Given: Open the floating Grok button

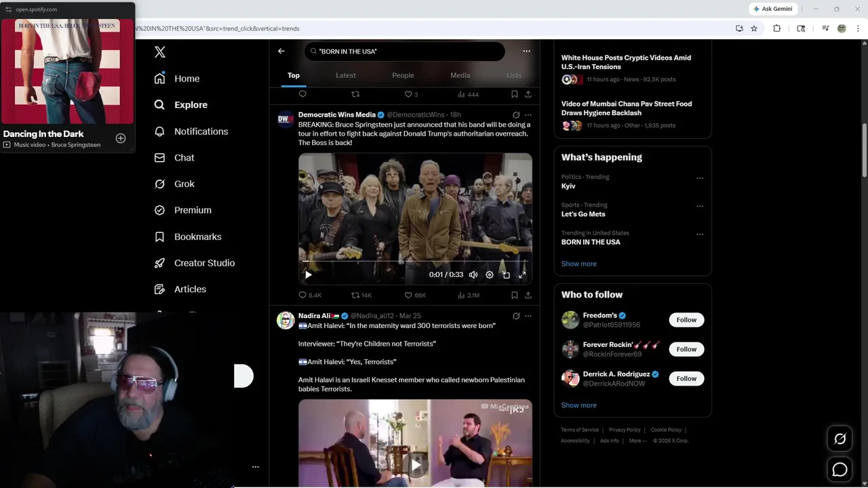Looking at the screenshot, I should pyautogui.click(x=840, y=439).
